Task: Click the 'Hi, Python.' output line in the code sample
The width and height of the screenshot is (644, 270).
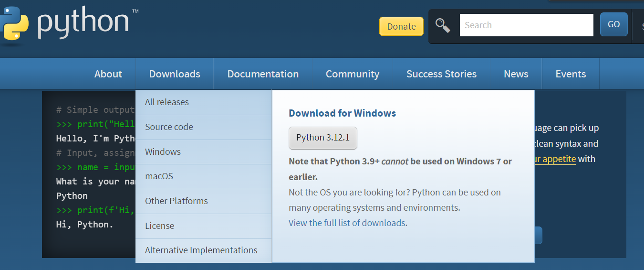Action: click(85, 225)
